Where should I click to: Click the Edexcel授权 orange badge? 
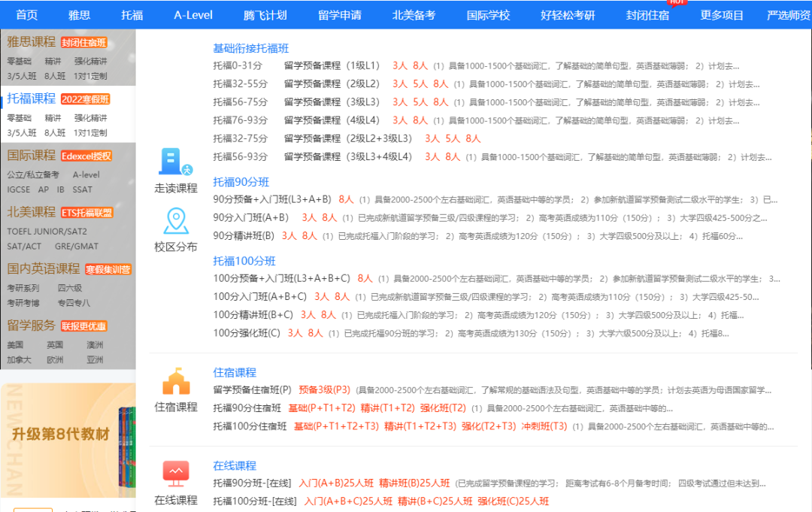tap(86, 156)
